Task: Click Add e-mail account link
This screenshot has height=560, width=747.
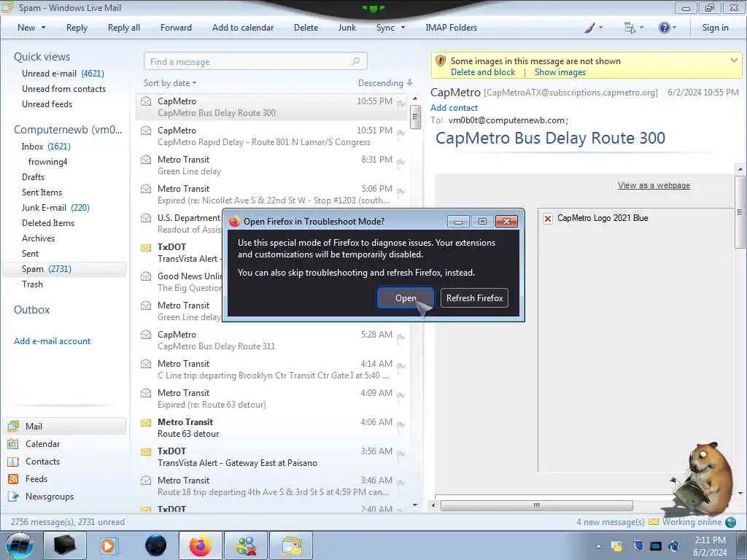Action: click(52, 341)
